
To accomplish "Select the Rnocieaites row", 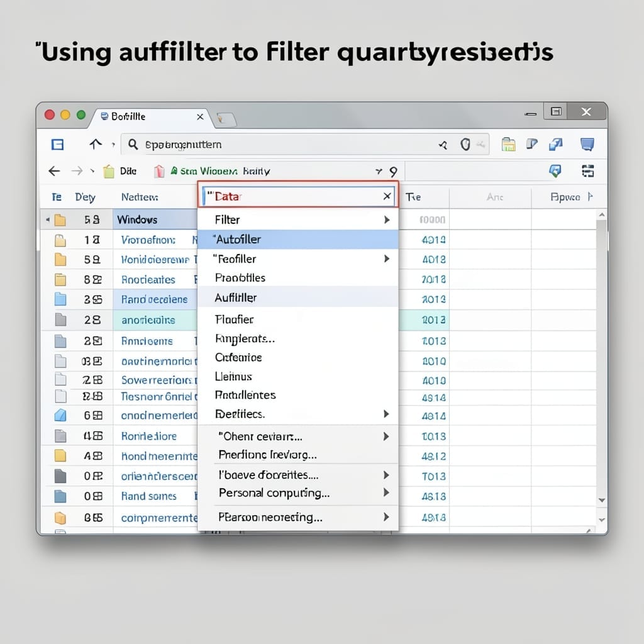I will [148, 280].
